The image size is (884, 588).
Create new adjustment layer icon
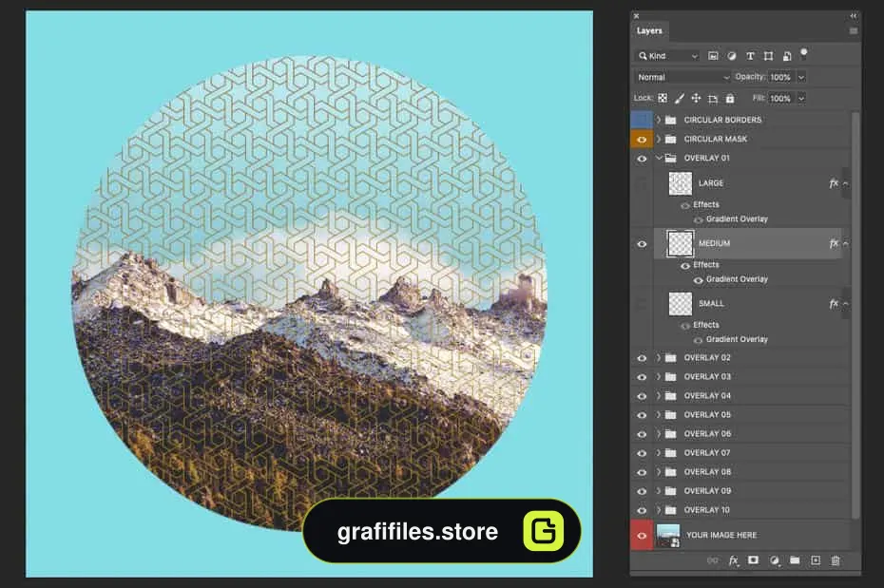774,560
